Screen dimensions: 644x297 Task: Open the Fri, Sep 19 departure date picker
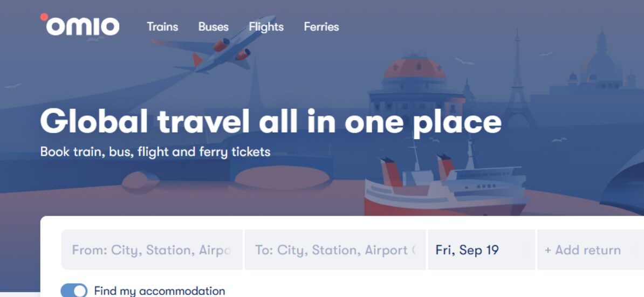[481, 250]
